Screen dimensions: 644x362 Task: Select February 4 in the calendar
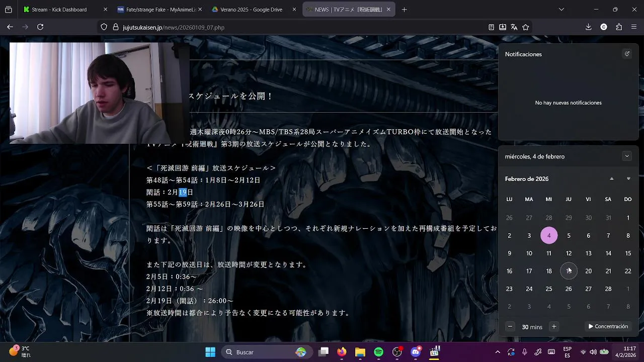[549, 236]
